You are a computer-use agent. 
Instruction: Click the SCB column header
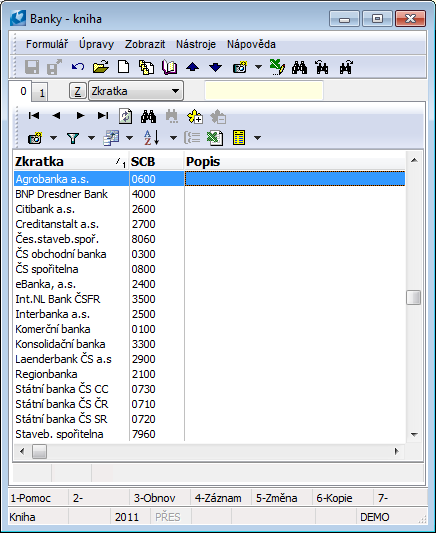pos(157,161)
